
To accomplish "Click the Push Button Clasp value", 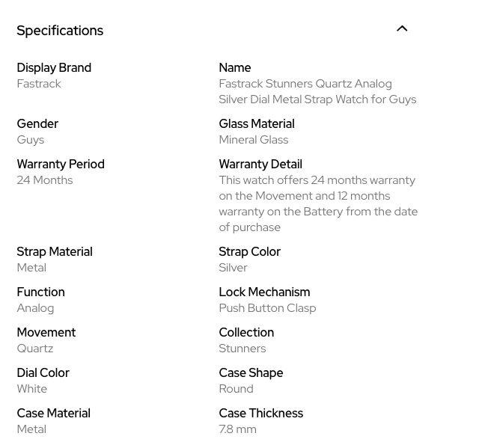I will (267, 308).
